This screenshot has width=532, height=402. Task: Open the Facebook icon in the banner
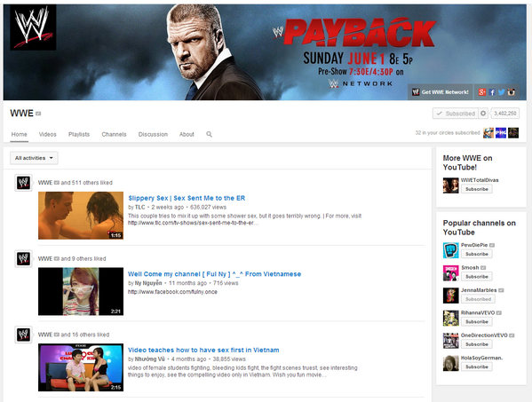(492, 92)
